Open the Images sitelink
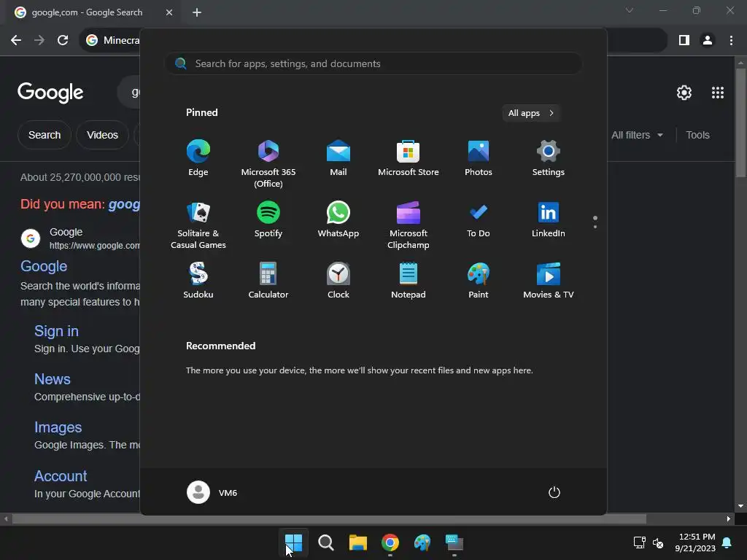 [58, 427]
